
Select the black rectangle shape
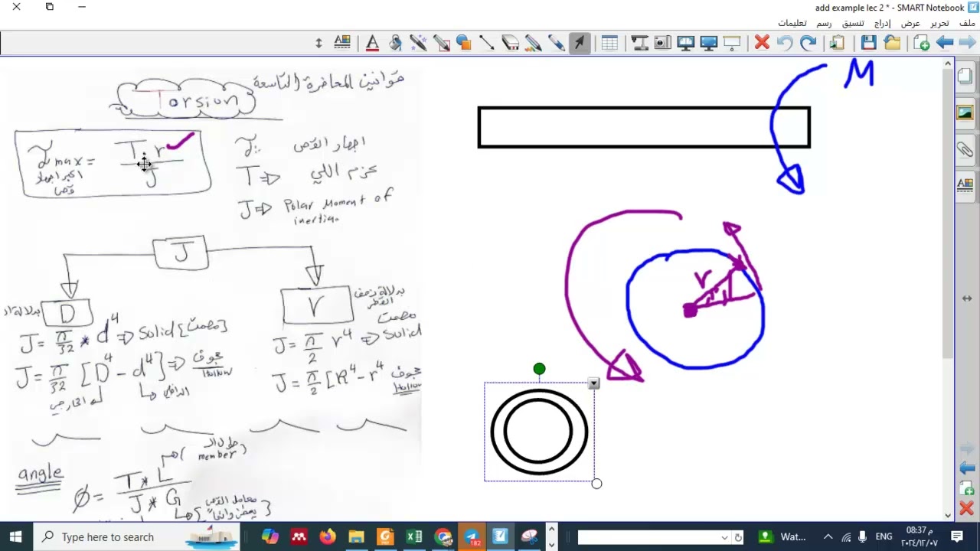point(644,127)
